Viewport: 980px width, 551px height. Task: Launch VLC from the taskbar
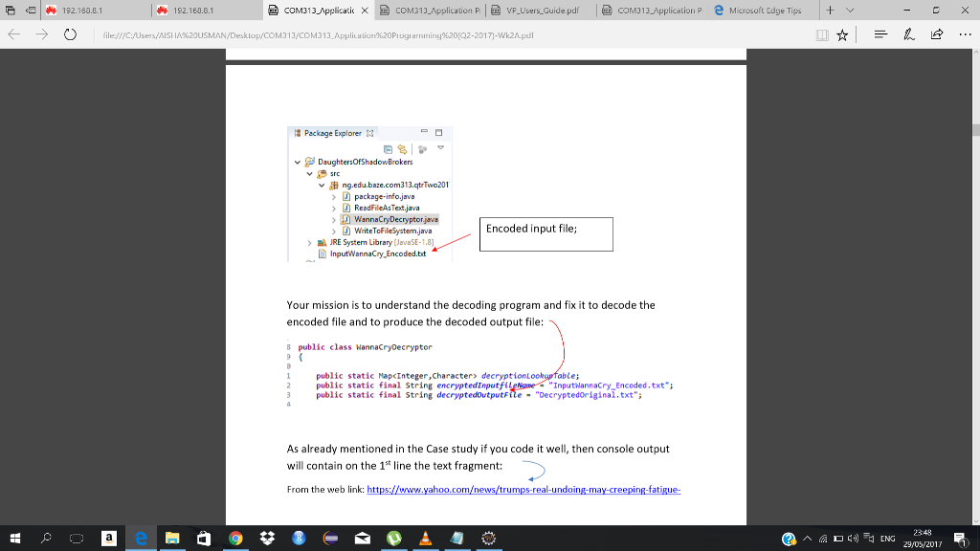click(424, 538)
